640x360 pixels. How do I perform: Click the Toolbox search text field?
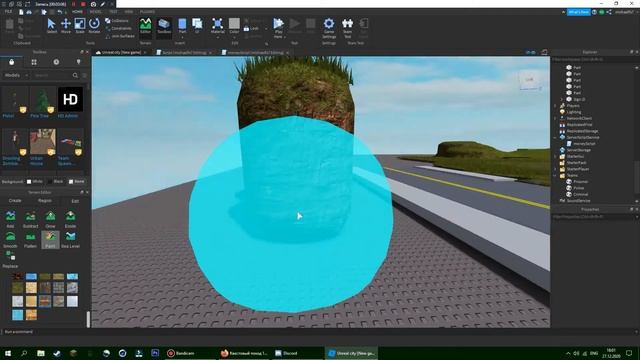click(x=52, y=76)
